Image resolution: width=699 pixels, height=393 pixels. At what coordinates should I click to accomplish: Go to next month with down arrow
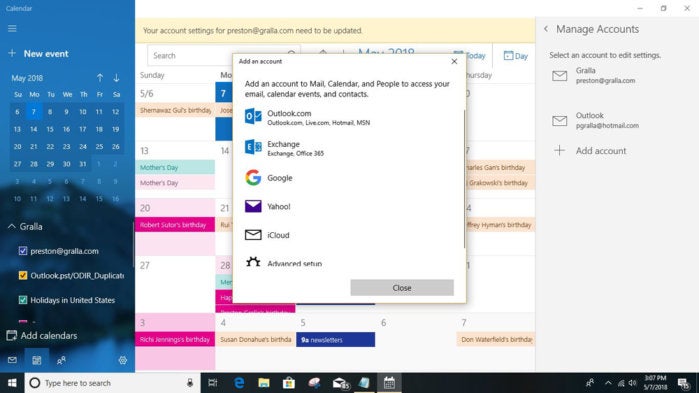[x=116, y=78]
